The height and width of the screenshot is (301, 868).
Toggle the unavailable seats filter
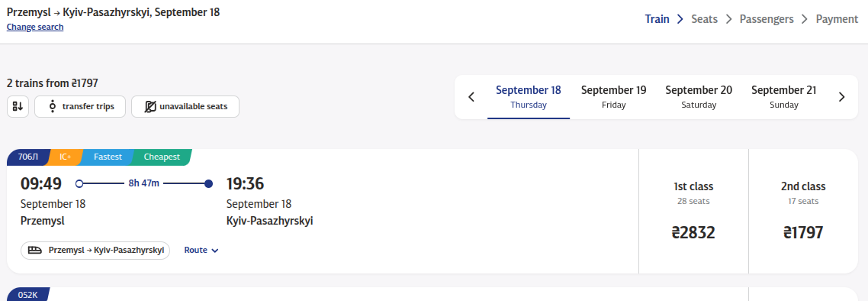click(185, 106)
